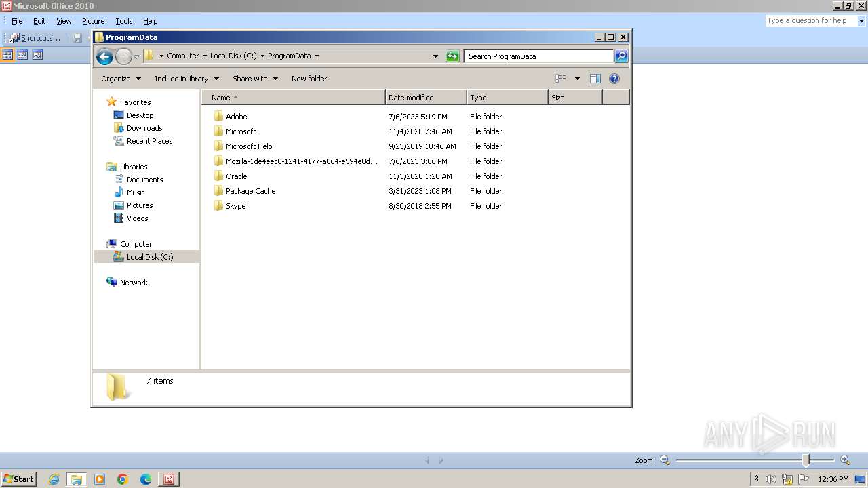Click the Refresh button next to address bar

pos(452,56)
